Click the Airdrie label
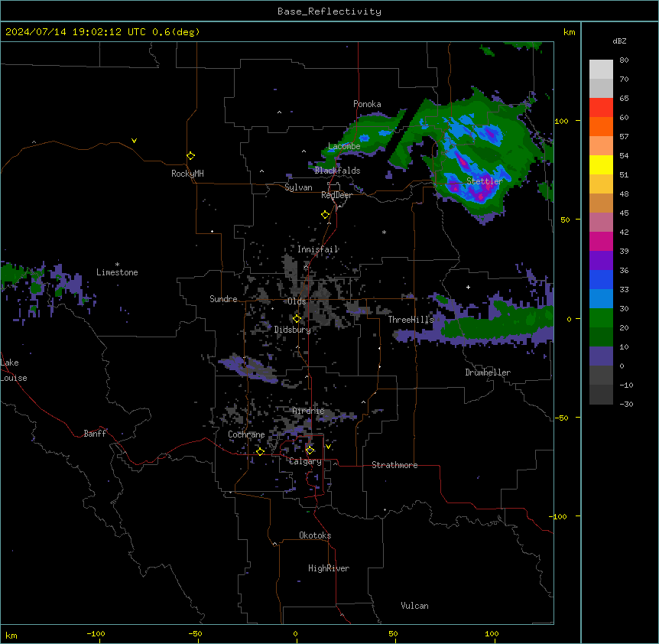The image size is (659, 644). 309,411
